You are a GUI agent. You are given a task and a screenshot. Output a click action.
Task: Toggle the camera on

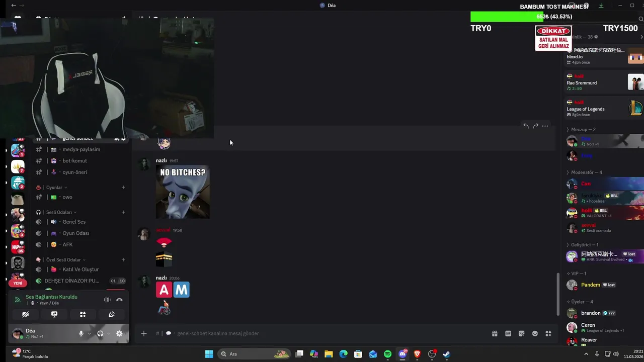(x=25, y=314)
